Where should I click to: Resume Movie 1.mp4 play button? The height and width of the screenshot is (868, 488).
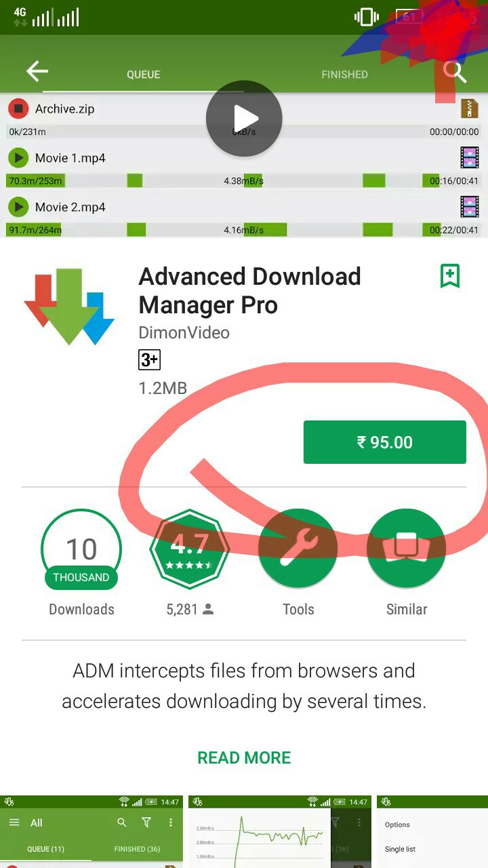click(18, 158)
